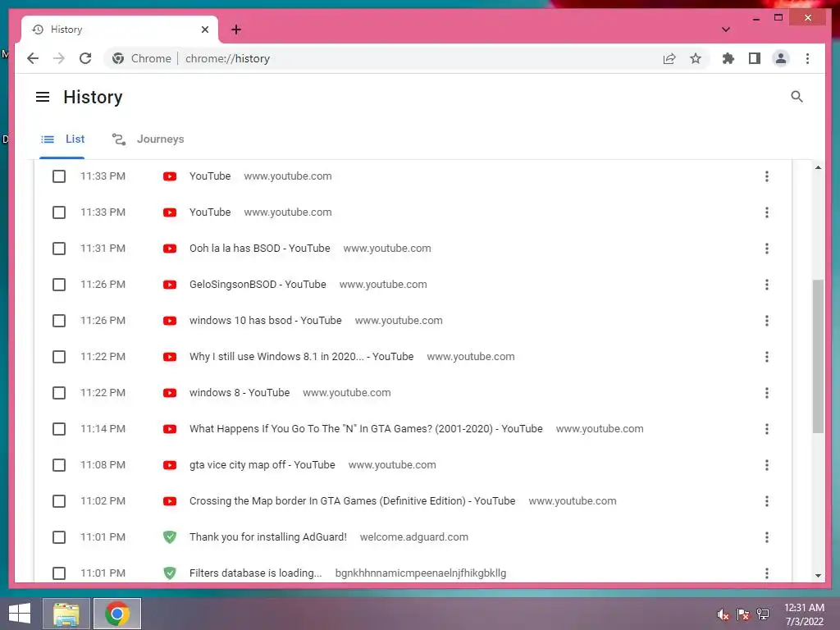Check the windows 10 has bsod entry

pos(59,321)
